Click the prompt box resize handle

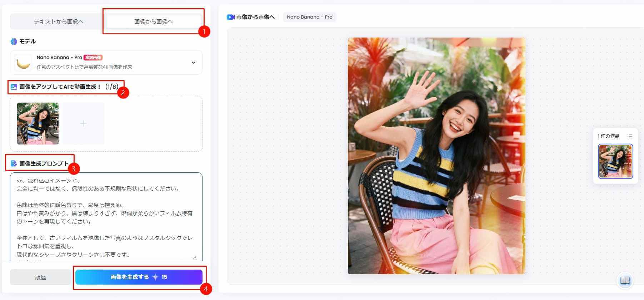click(x=194, y=256)
